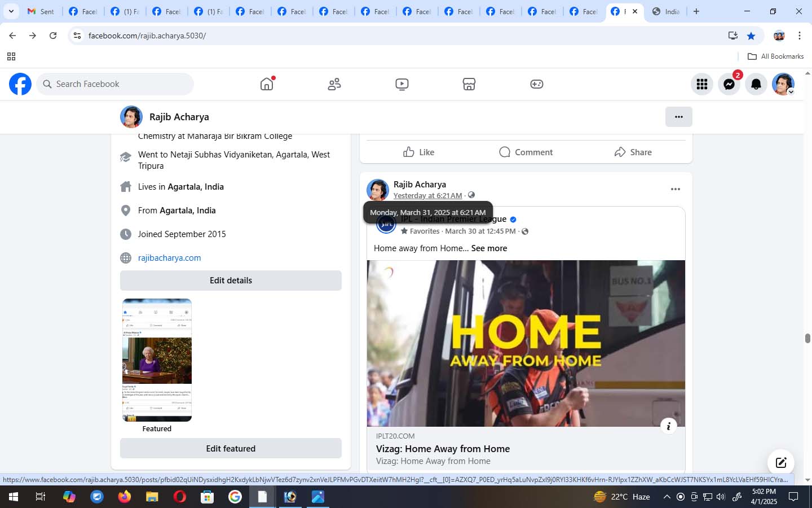Bookmark page using the star icon

(751, 36)
